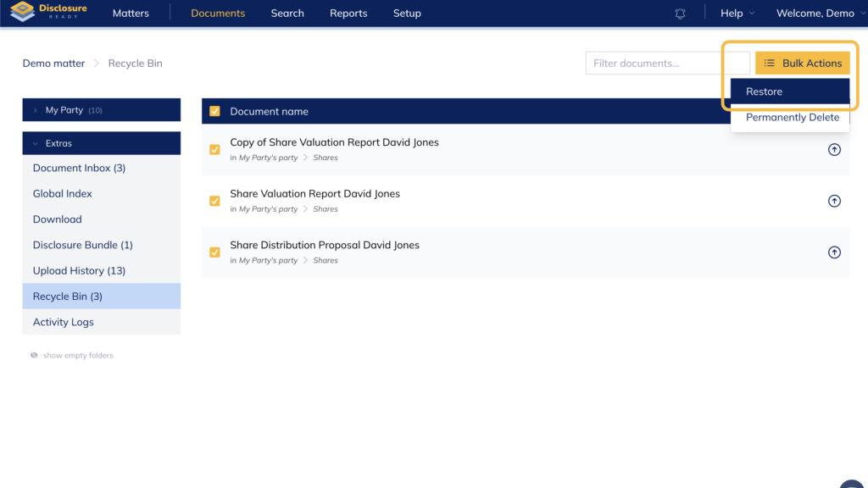Uncheck the select-all checkbox in Document name header

pyautogui.click(x=214, y=111)
